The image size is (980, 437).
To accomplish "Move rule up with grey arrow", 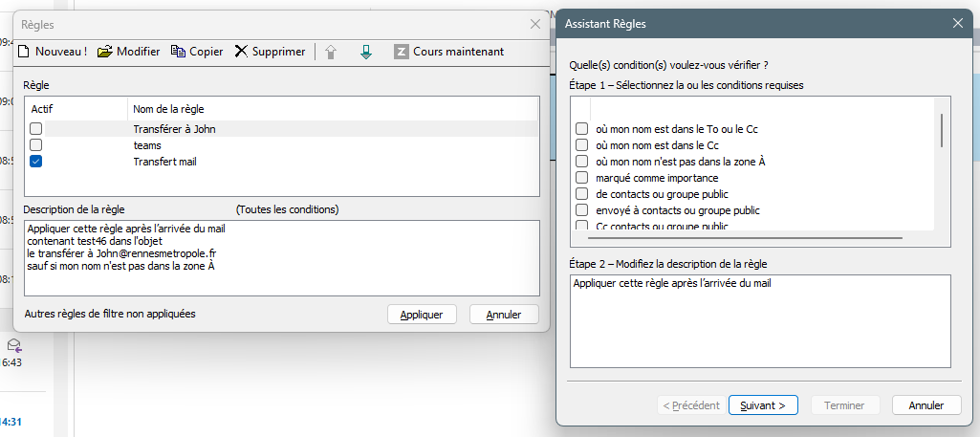I will click(x=331, y=52).
